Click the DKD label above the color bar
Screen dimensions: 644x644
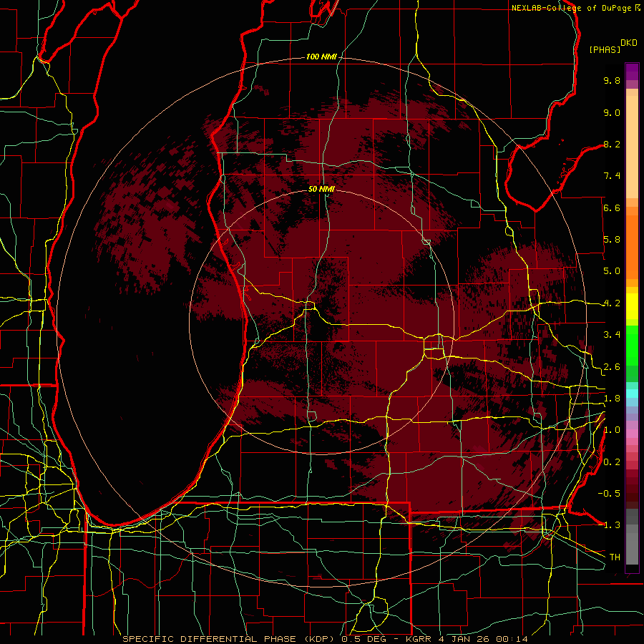click(x=629, y=43)
